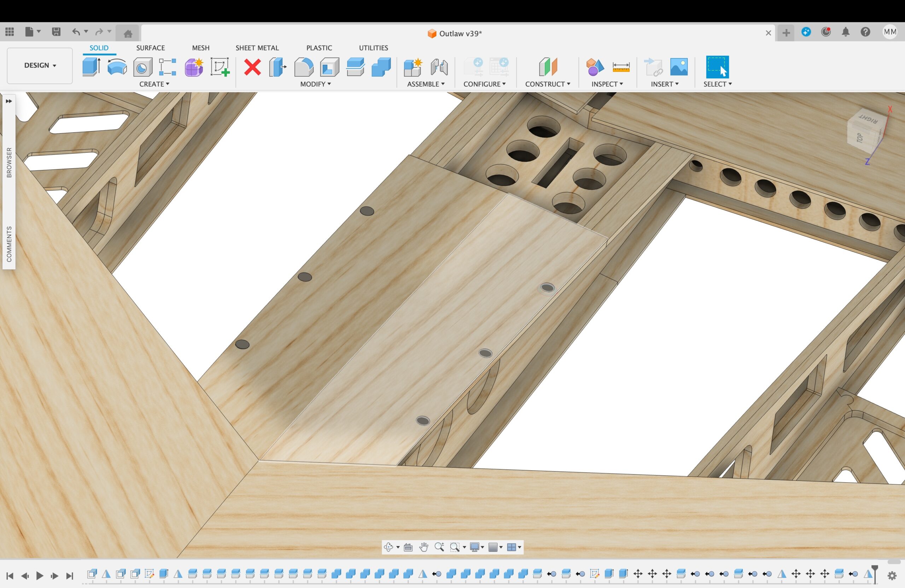Image resolution: width=905 pixels, height=588 pixels.
Task: Expand the Browser panel arrows
Action: point(9,101)
